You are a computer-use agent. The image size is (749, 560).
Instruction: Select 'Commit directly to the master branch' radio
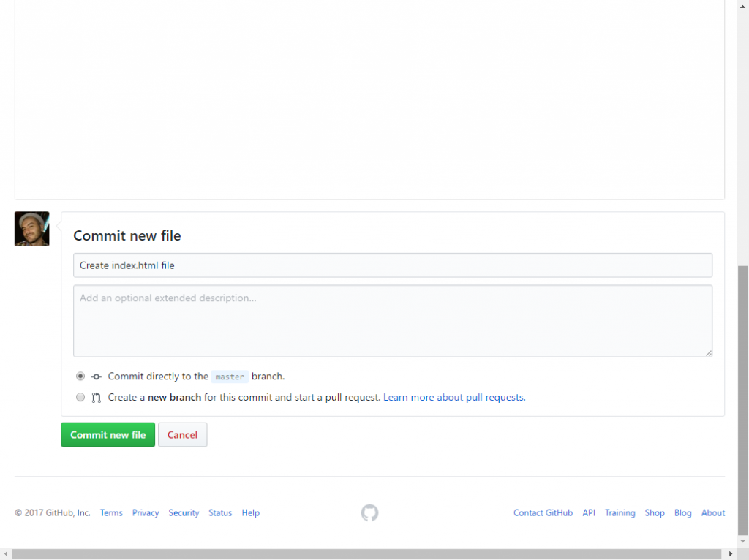pos(80,377)
